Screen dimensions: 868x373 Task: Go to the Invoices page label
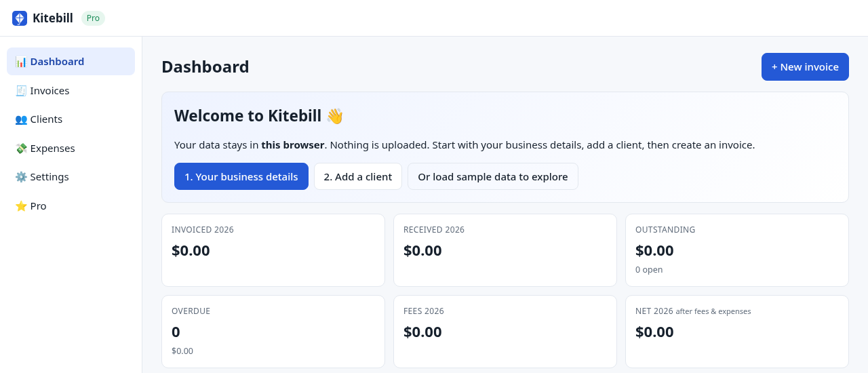(50, 91)
